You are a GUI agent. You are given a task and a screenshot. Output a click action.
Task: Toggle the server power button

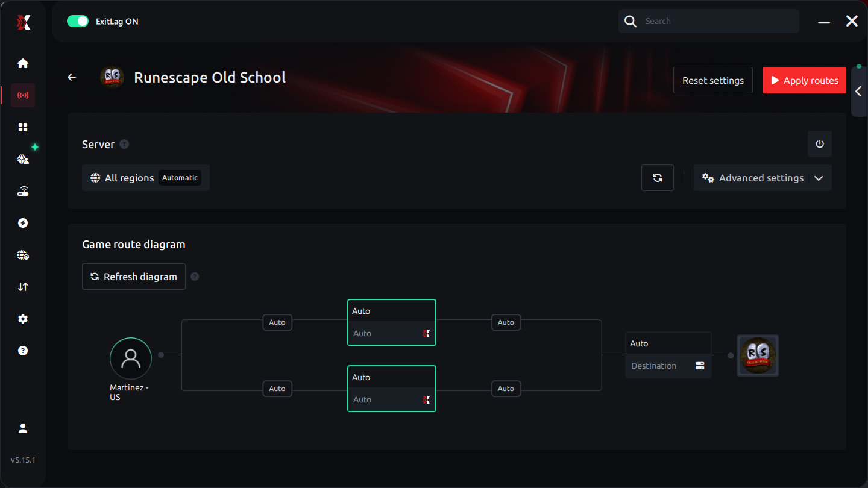(x=819, y=144)
